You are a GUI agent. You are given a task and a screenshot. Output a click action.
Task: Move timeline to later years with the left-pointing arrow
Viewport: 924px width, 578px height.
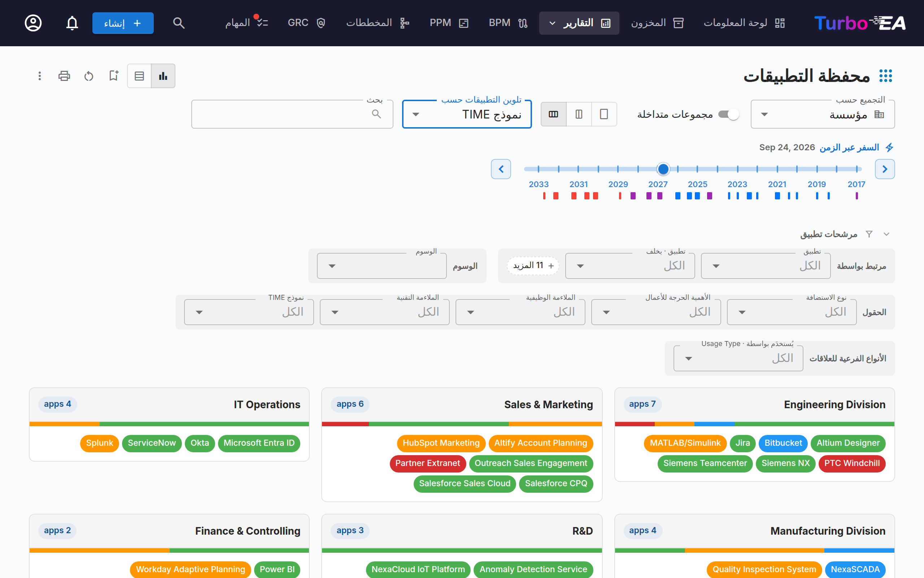click(x=501, y=169)
